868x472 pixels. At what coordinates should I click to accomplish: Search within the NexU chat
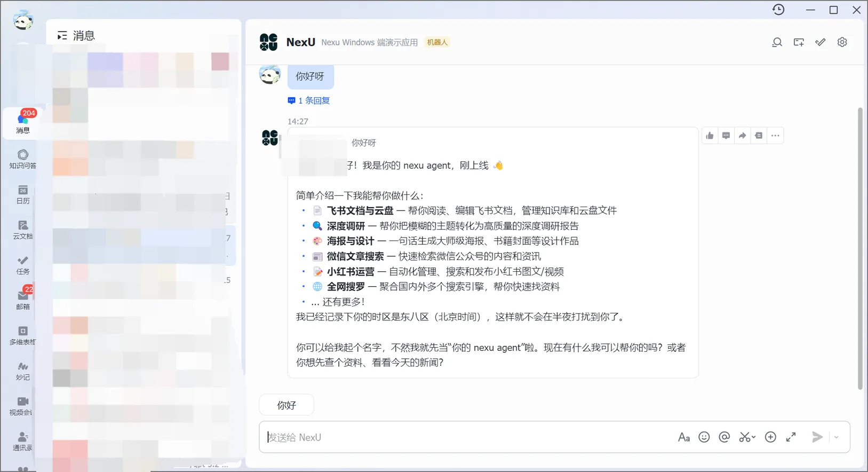pos(777,42)
